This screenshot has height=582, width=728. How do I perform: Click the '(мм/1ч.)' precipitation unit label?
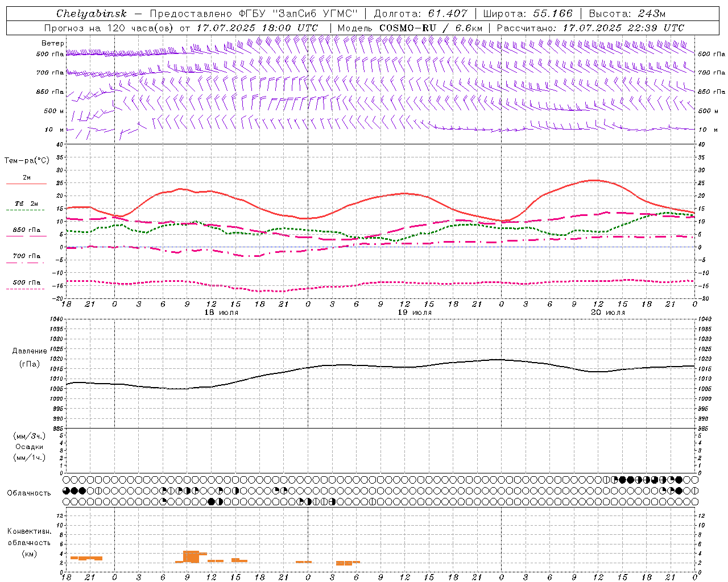[30, 458]
